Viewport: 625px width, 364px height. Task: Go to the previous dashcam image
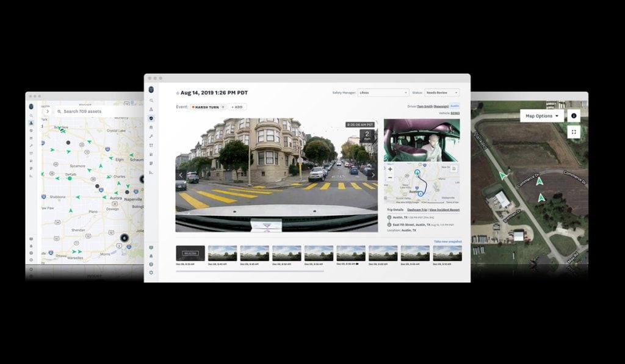(x=181, y=175)
